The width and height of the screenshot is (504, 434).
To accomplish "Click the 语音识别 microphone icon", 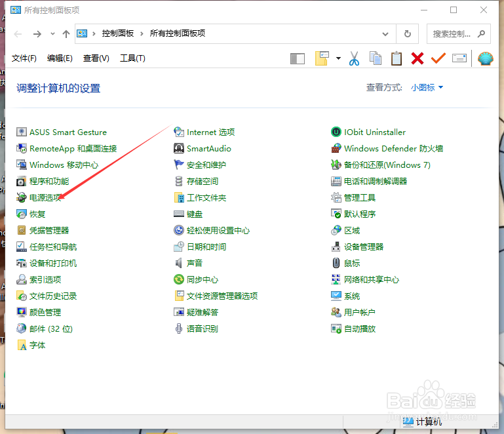I will click(179, 329).
